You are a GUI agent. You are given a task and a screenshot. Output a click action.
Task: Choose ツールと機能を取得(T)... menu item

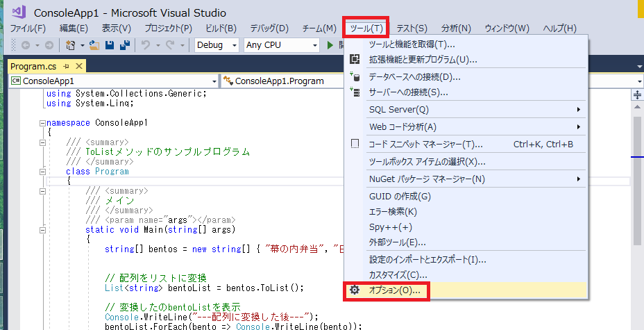pyautogui.click(x=466, y=44)
